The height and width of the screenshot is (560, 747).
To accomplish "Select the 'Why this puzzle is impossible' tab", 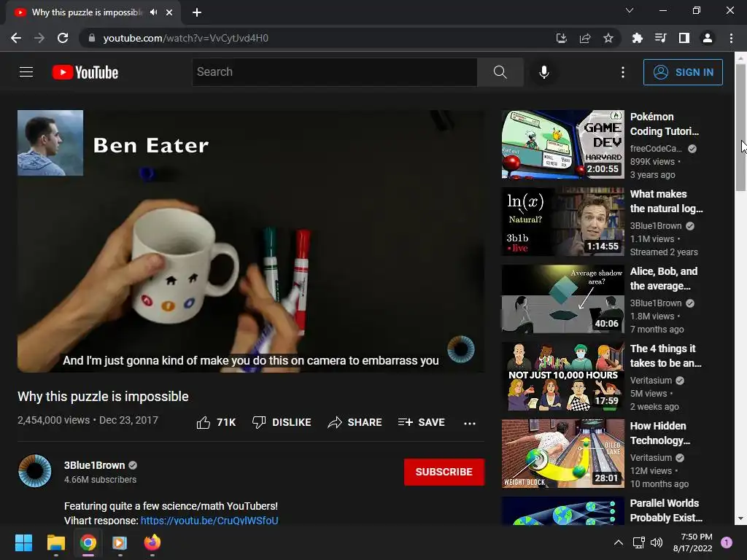I will [87, 12].
